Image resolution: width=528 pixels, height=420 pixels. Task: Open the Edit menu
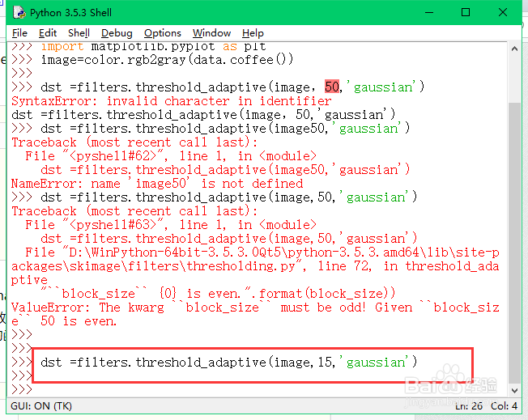pyautogui.click(x=48, y=33)
